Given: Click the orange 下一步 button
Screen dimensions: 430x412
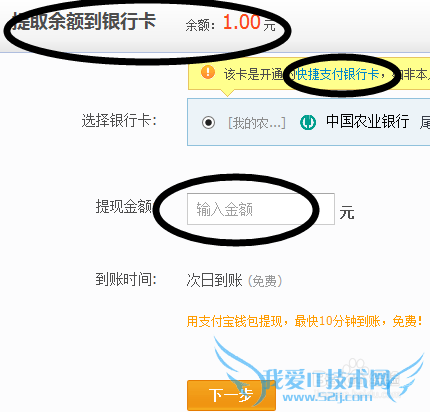Looking at the screenshot, I should click(231, 395).
